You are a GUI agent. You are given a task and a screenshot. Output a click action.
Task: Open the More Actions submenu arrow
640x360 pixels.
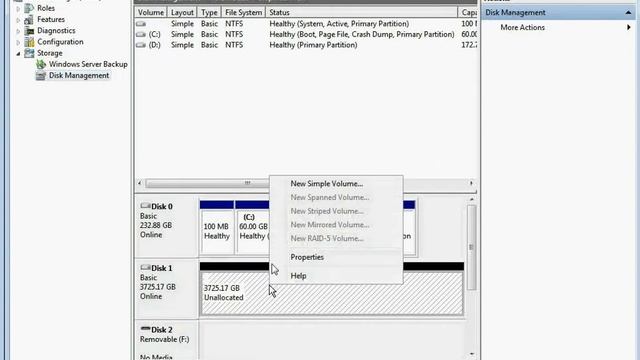click(629, 27)
